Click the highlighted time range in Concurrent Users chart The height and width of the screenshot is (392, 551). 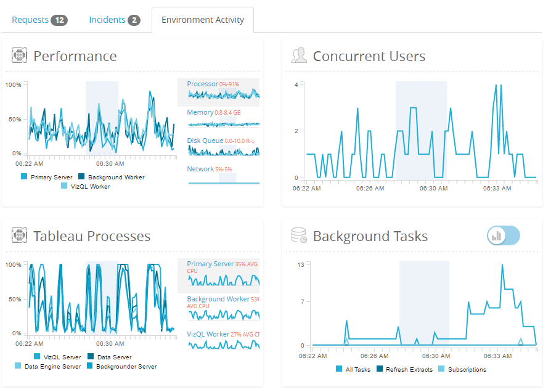tap(421, 131)
